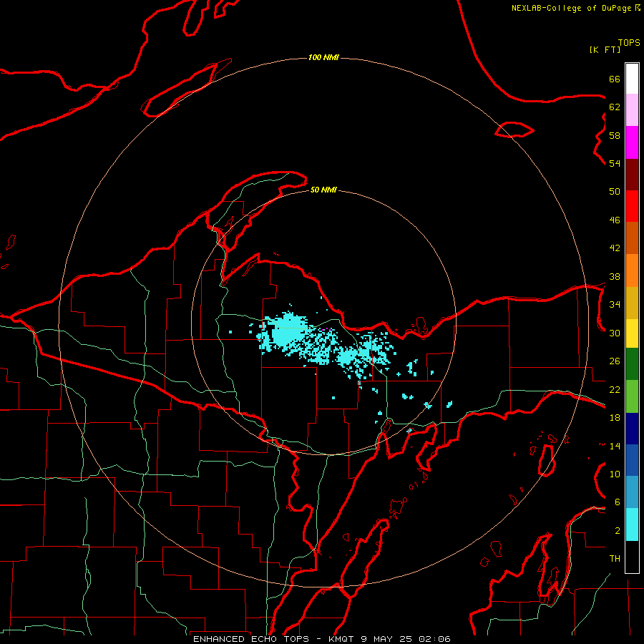The width and height of the screenshot is (644, 644).
Task: Click the dark red legend swatch
Action: (x=632, y=175)
